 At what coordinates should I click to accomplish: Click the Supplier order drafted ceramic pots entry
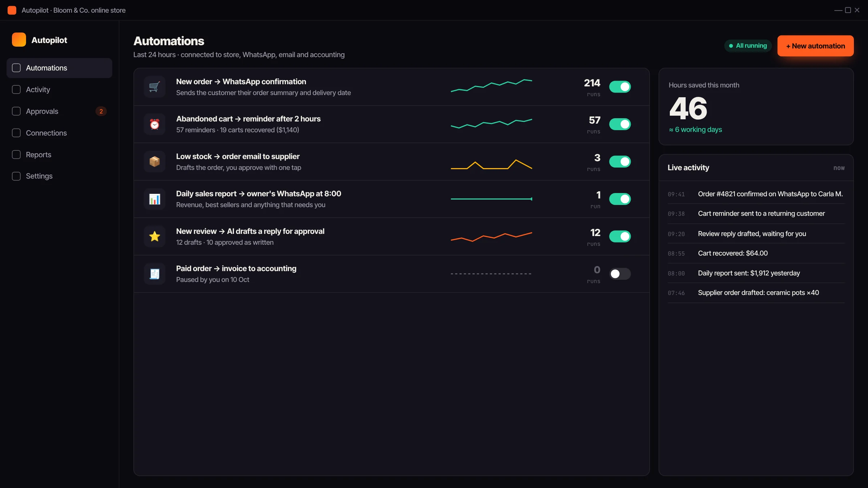pos(756,293)
